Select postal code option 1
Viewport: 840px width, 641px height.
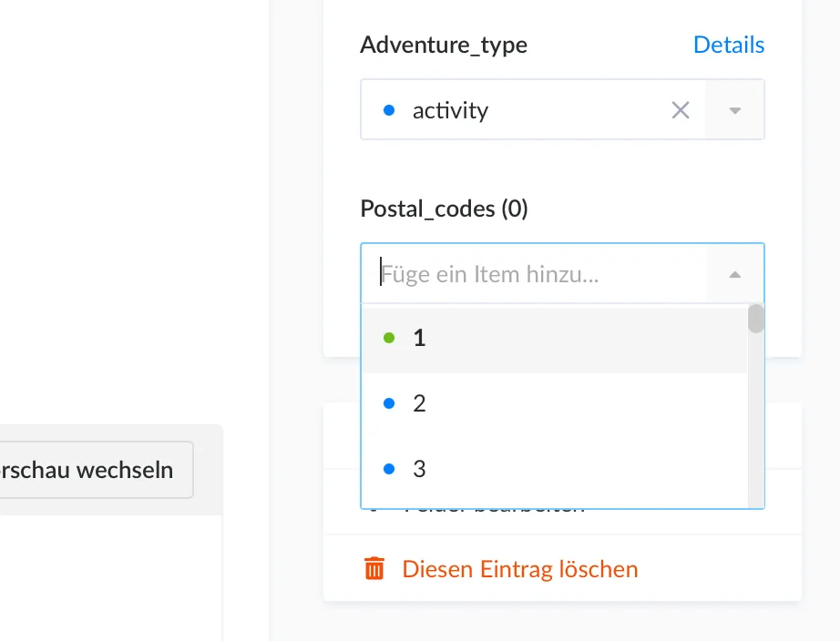coord(420,338)
